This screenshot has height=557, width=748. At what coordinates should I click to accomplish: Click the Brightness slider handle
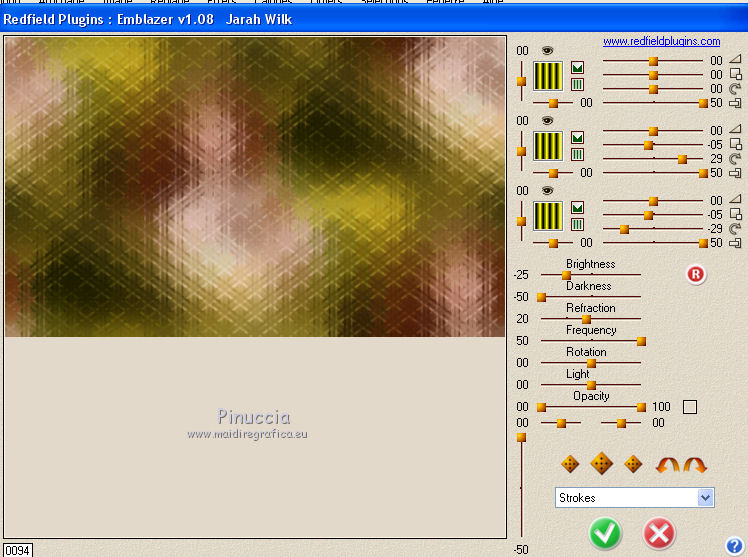[566, 275]
